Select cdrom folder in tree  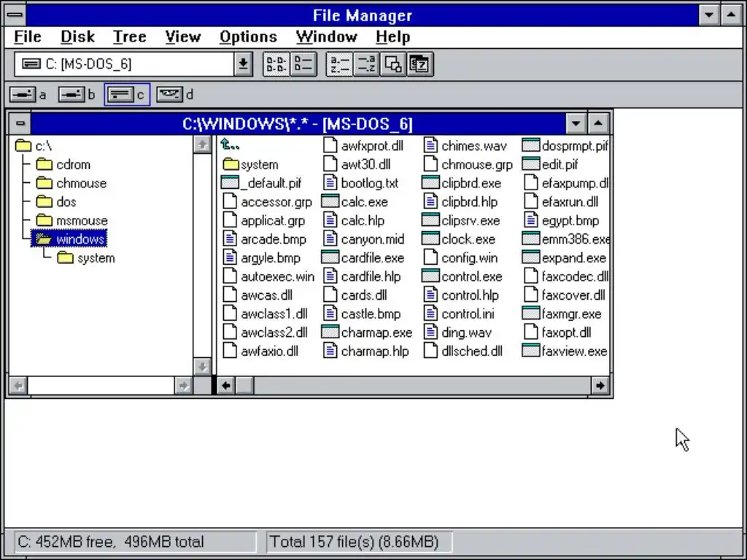click(63, 165)
